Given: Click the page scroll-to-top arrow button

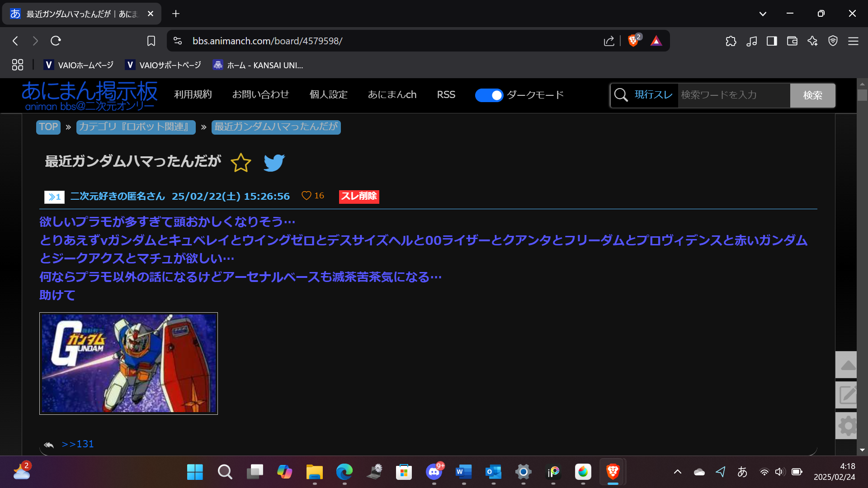Looking at the screenshot, I should pyautogui.click(x=847, y=365).
